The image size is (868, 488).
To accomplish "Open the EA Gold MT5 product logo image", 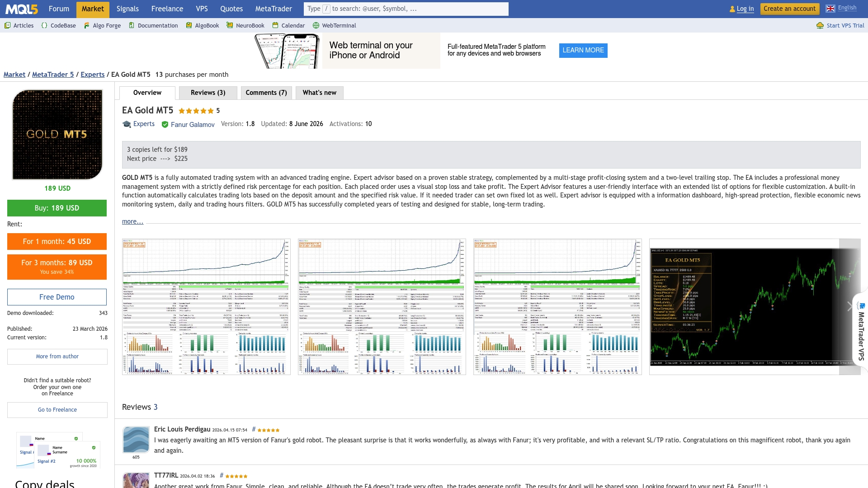I will (x=57, y=134).
